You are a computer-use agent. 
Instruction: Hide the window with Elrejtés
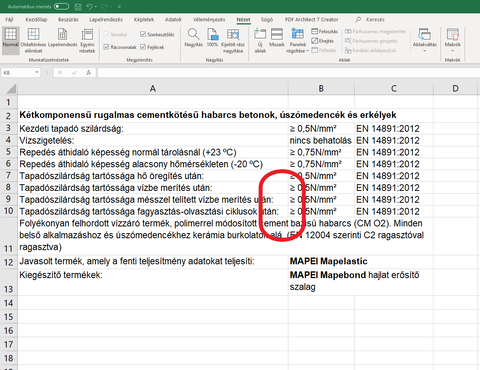[323, 41]
